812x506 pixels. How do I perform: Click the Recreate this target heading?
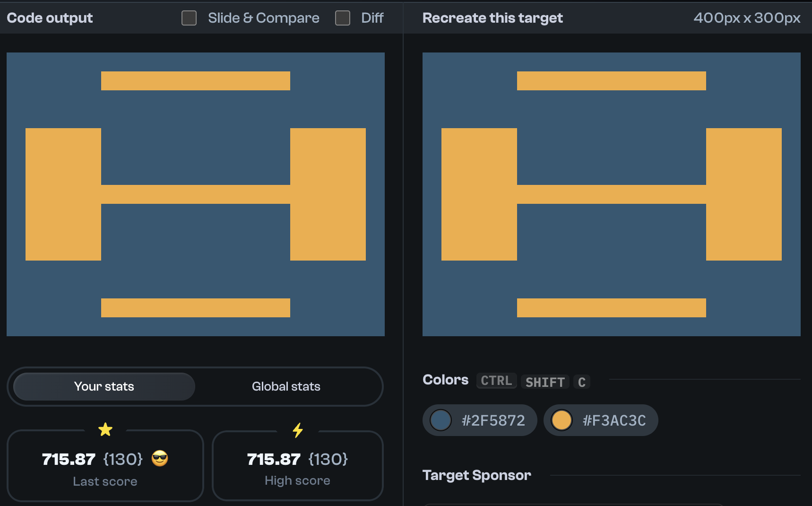[492, 18]
